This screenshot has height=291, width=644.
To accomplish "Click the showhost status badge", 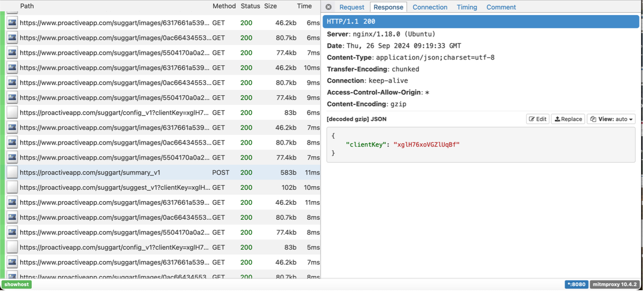I will pyautogui.click(x=17, y=284).
